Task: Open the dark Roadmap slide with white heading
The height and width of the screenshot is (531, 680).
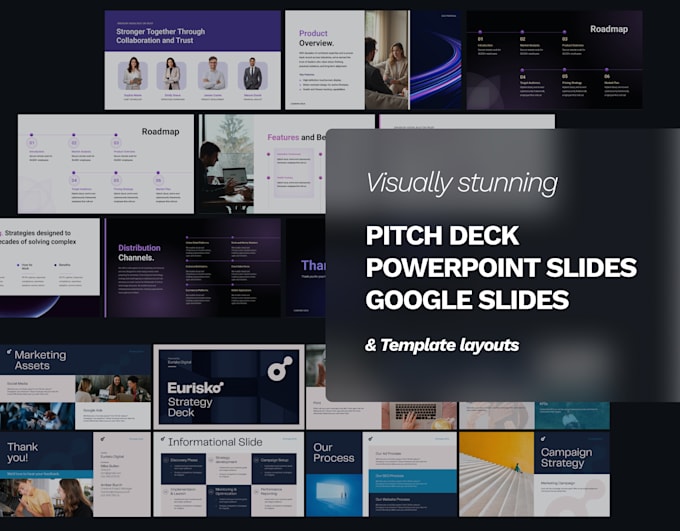Action: (554, 60)
